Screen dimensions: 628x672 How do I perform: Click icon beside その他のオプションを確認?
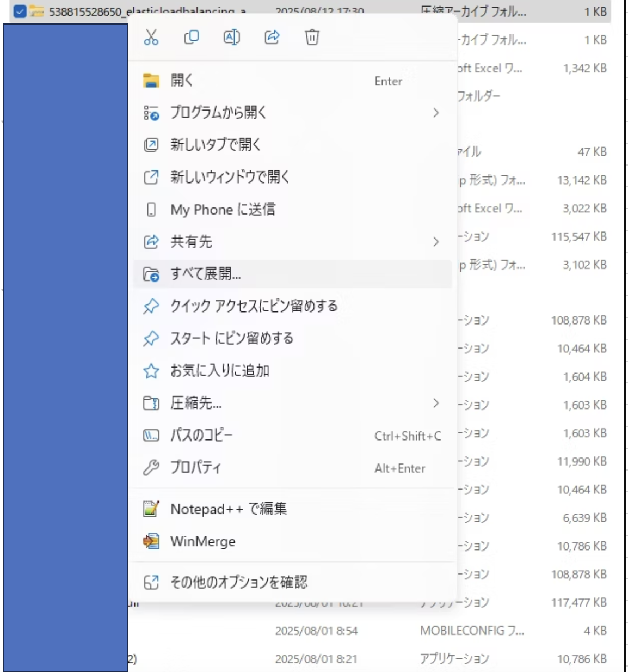151,582
